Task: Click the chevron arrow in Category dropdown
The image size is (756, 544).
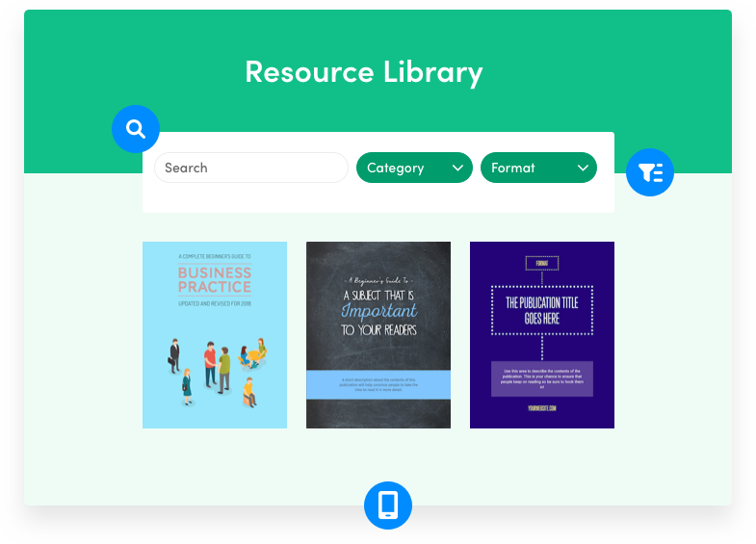Action: pos(457,168)
